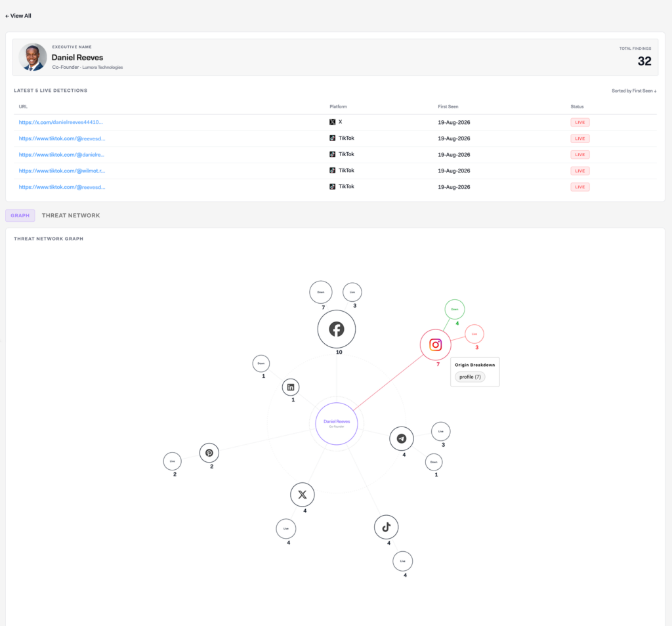This screenshot has width=672, height=626.
Task: Click LIVE status badge in X row
Action: 580,122
